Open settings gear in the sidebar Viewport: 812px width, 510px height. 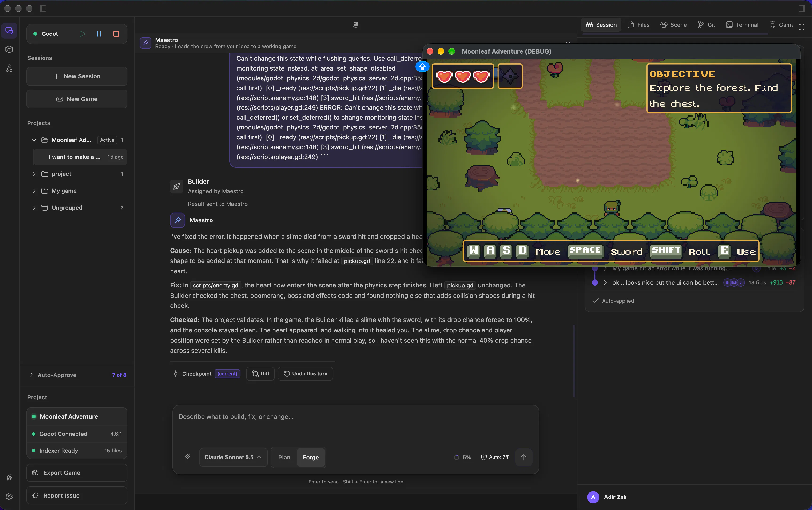(x=9, y=496)
